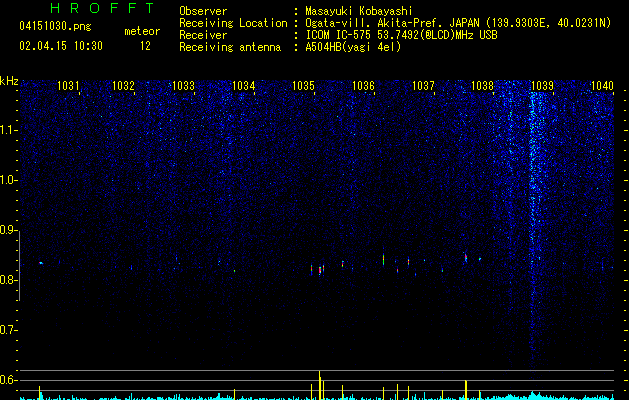
Task: Click the tallest yellow signal peak
Action: [x=320, y=385]
